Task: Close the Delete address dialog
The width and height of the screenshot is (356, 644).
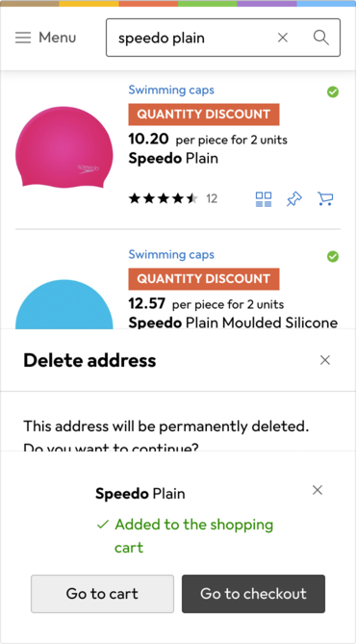Action: click(325, 360)
